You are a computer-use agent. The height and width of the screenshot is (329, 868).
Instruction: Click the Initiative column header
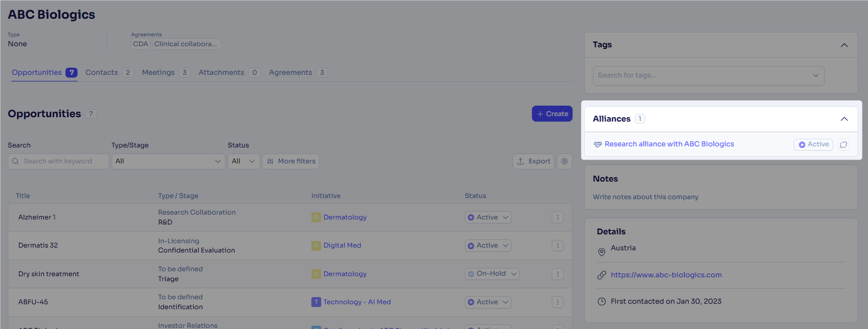(x=326, y=196)
